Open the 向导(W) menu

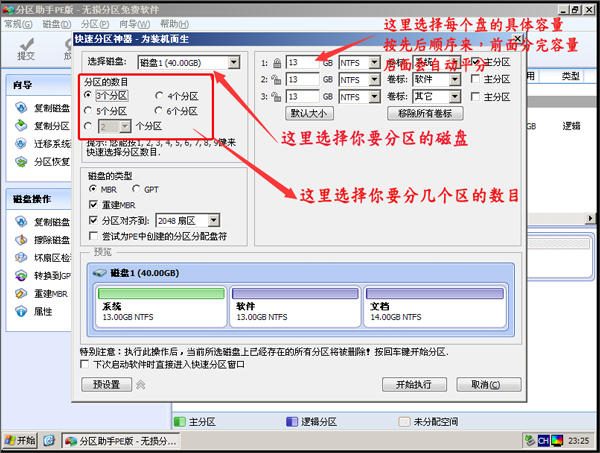134,24
